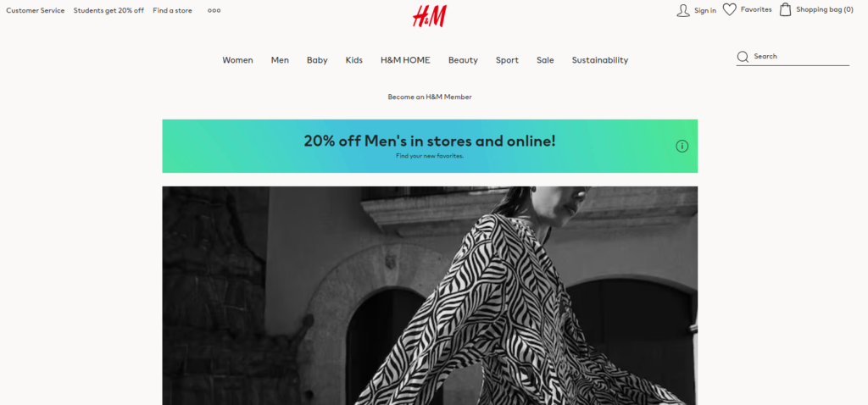
Task: Click Become an H&M Member link
Action: point(430,97)
